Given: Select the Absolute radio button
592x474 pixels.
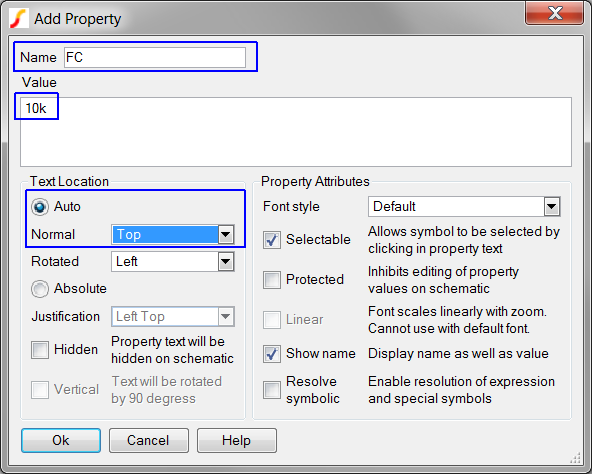Looking at the screenshot, I should point(40,289).
